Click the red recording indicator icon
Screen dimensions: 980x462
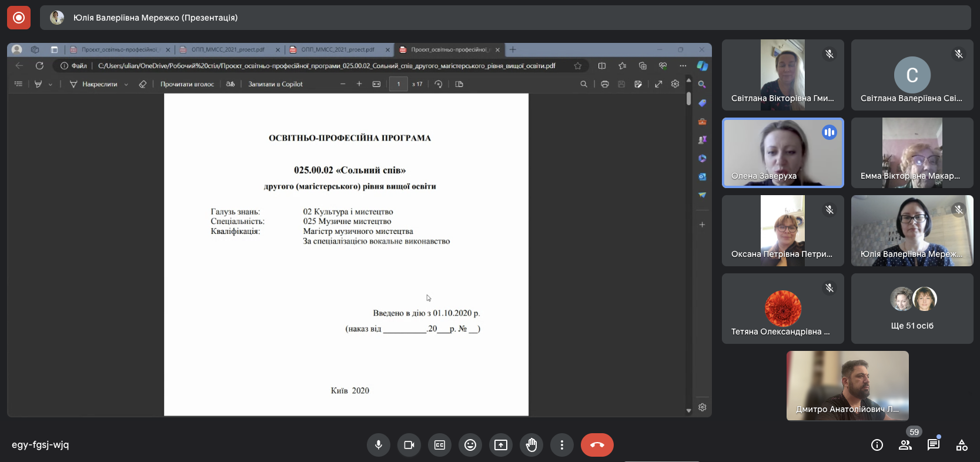18,18
